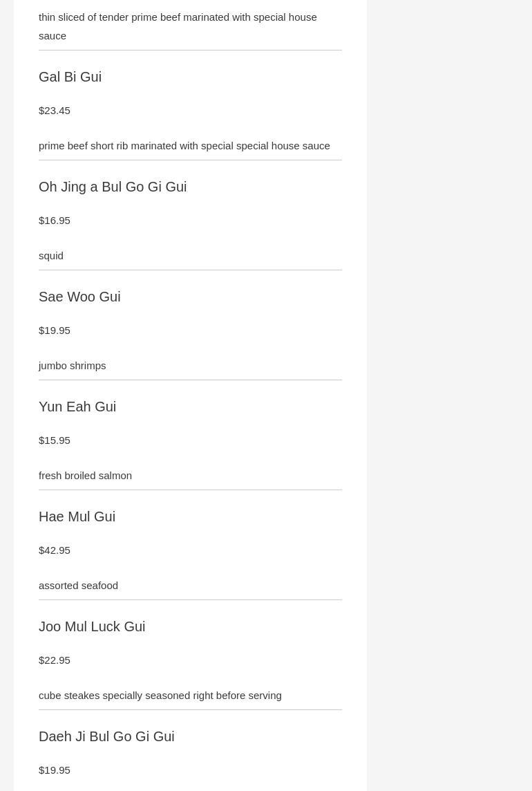This screenshot has width=532, height=791.
Task: Click the fresh broiled salmon description
Action: (x=85, y=476)
